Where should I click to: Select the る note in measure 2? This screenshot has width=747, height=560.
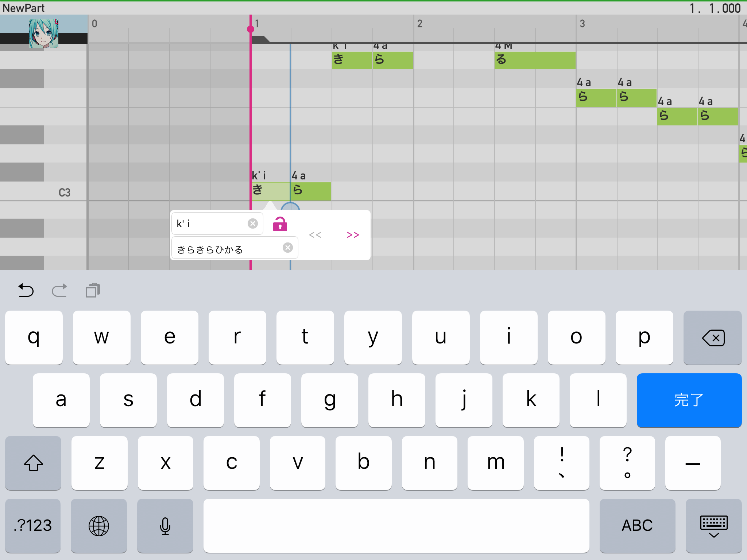point(535,60)
